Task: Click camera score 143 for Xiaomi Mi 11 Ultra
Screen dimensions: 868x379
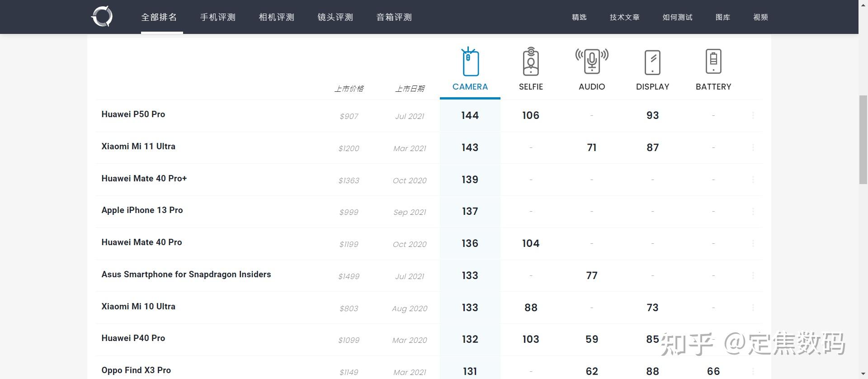Action: click(470, 148)
